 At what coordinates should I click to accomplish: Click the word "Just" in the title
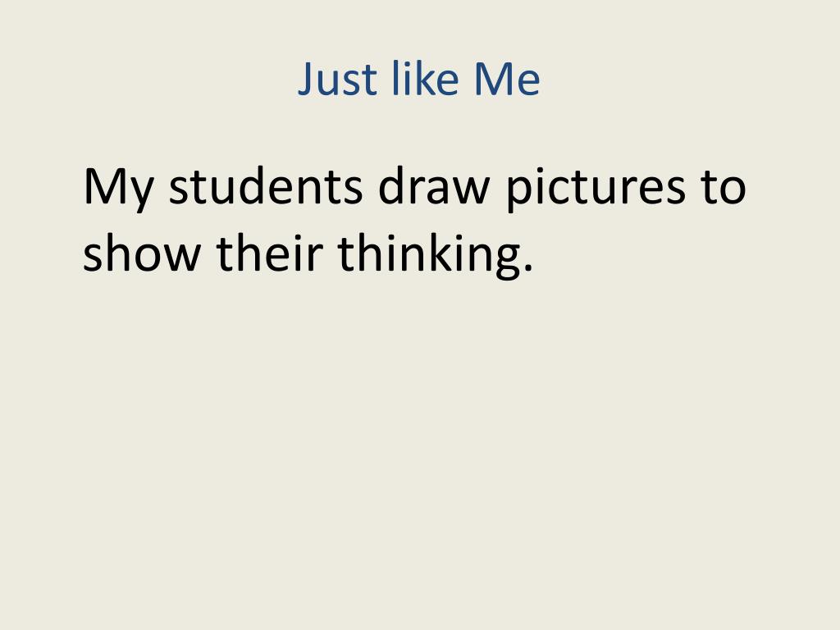point(337,79)
